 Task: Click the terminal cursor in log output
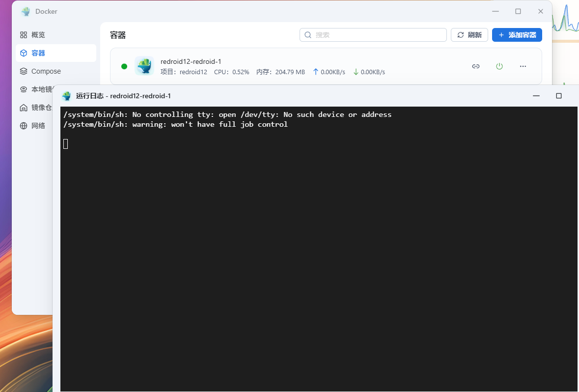pyautogui.click(x=66, y=144)
